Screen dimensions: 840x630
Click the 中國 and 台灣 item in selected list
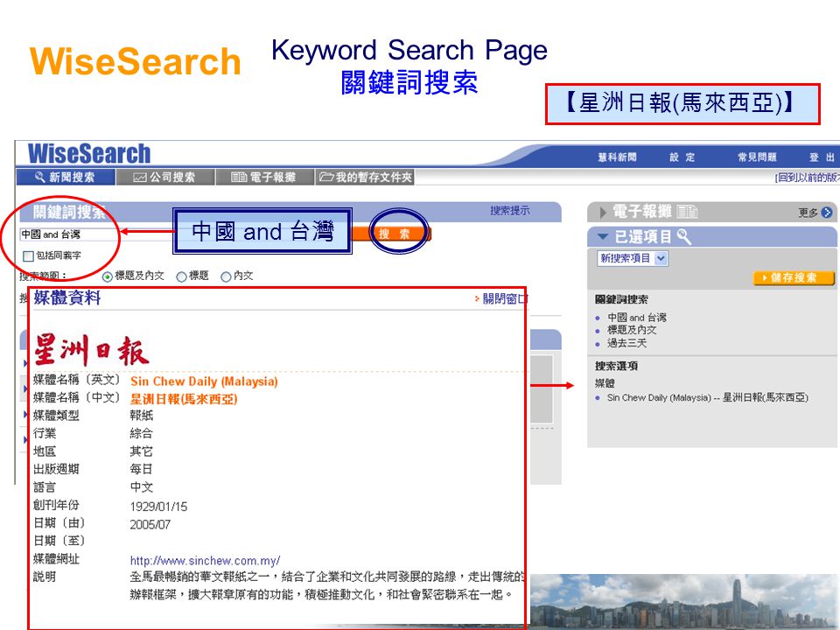point(637,317)
